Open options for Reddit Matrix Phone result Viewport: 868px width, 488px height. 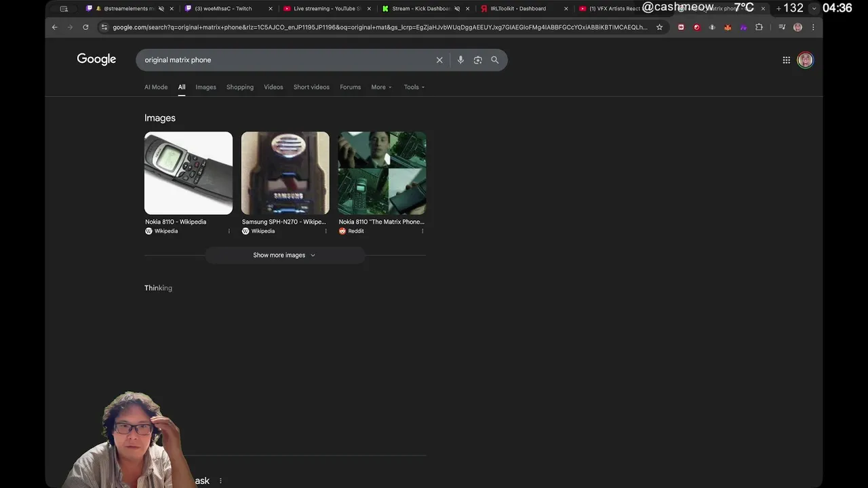pos(422,231)
